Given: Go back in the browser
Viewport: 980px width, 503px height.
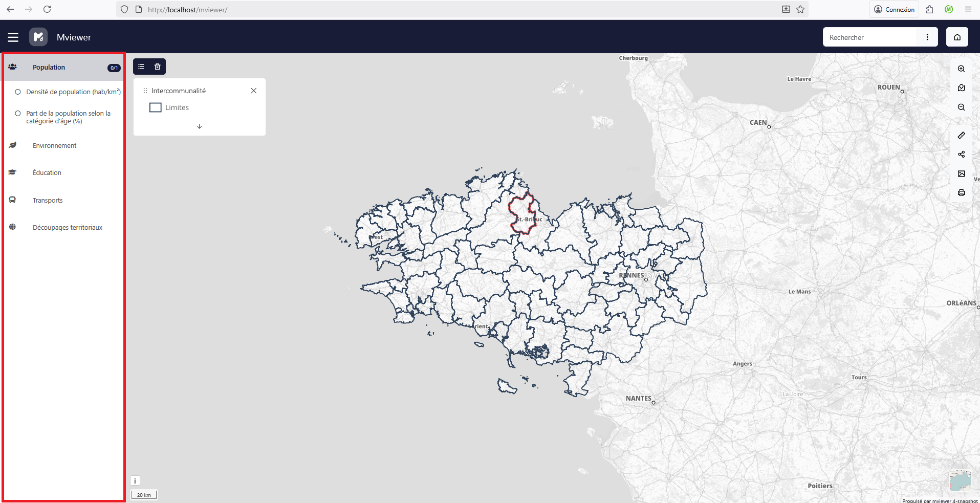Looking at the screenshot, I should [10, 9].
